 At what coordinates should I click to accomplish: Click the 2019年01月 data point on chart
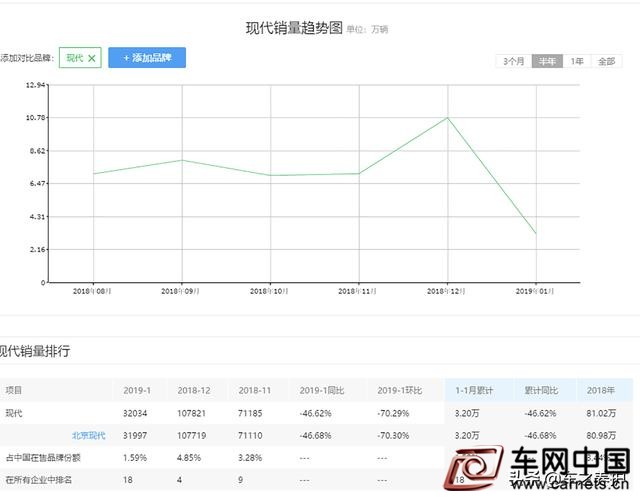click(536, 234)
